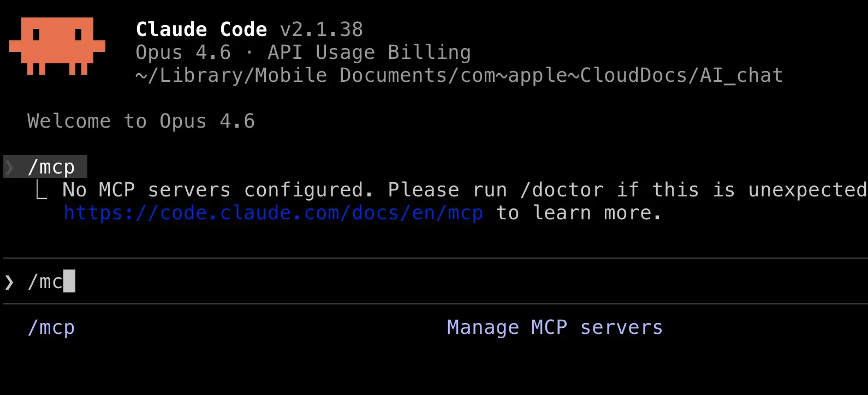Click the /mc text in the prompt input

click(x=45, y=282)
